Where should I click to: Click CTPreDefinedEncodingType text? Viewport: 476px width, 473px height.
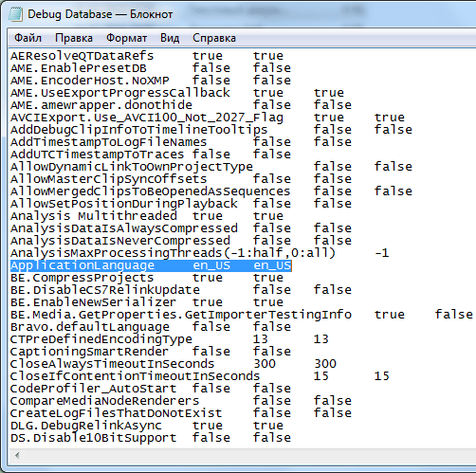(x=101, y=339)
